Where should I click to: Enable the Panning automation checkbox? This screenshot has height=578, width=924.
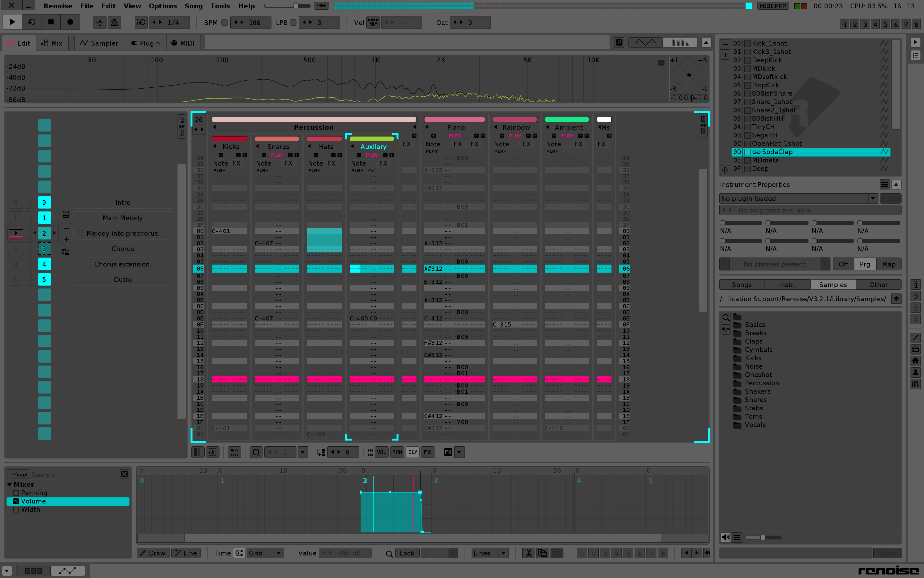click(16, 493)
